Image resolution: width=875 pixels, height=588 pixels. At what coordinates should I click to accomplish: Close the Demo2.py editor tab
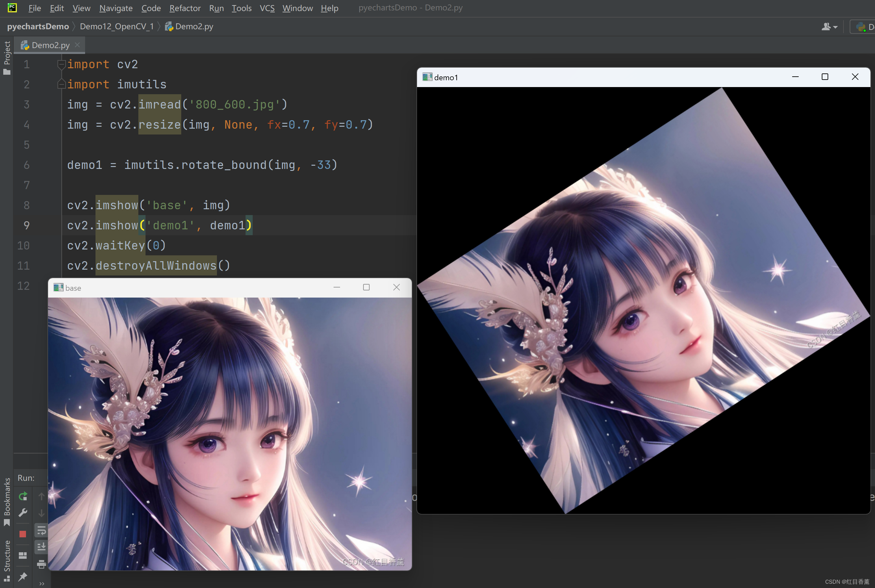pos(78,45)
